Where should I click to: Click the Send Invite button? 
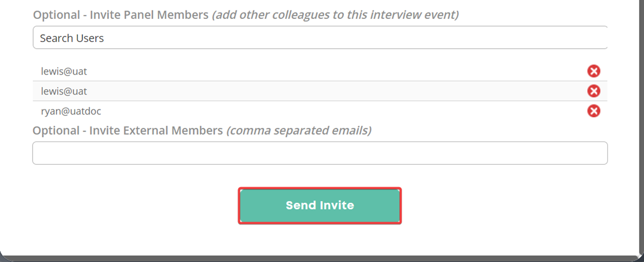(320, 206)
